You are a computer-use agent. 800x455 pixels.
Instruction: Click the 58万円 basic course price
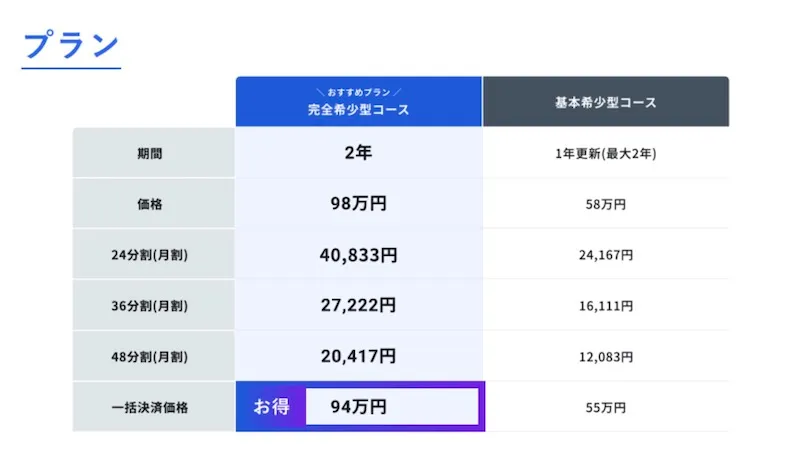click(605, 204)
